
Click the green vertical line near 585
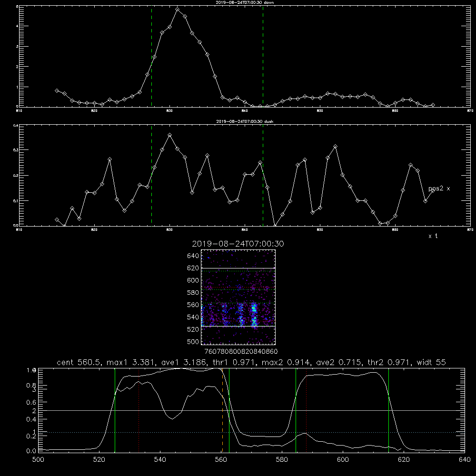[296, 410]
